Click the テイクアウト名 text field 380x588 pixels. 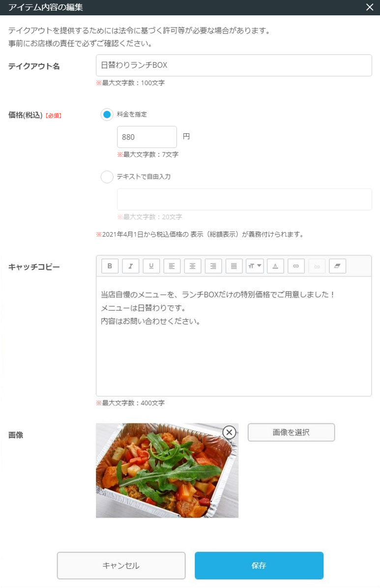[x=234, y=65]
